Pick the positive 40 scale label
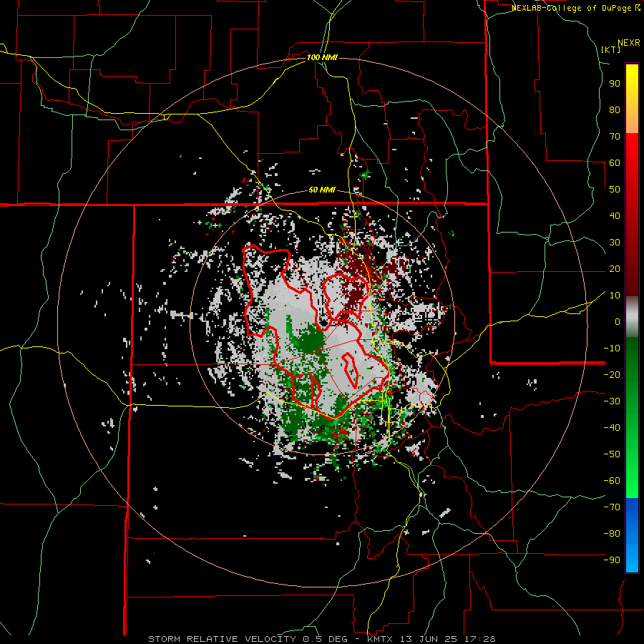The height and width of the screenshot is (644, 644). coord(615,215)
